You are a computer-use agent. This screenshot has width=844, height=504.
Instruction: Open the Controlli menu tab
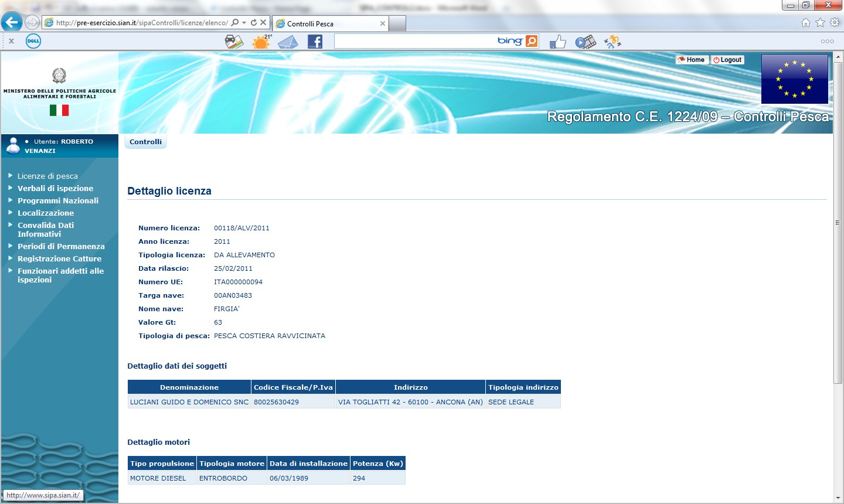click(x=145, y=142)
